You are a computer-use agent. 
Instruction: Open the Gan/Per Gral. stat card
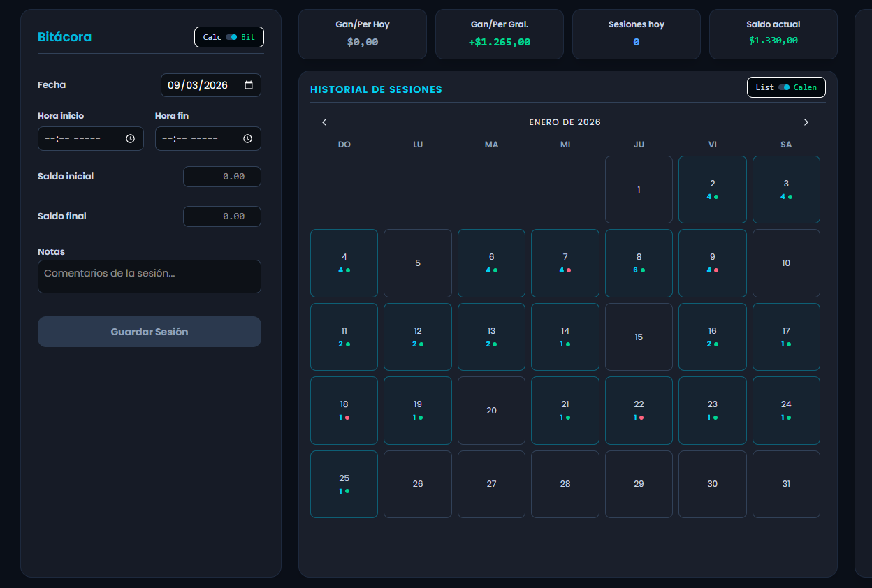point(500,34)
